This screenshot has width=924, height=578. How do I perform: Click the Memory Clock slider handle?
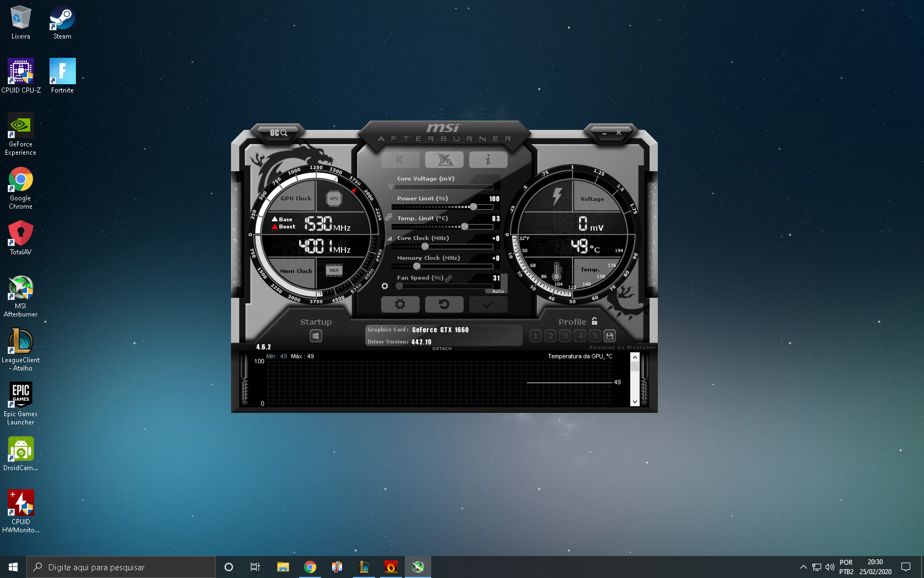417,266
